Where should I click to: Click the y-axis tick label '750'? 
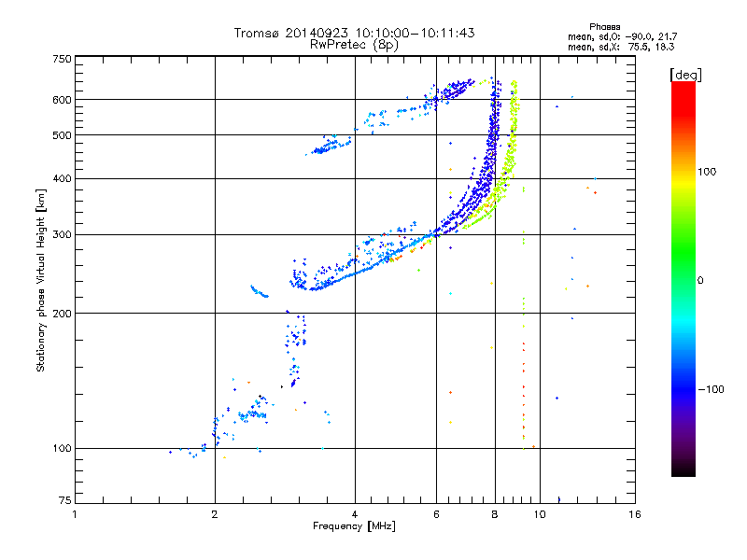(x=62, y=59)
